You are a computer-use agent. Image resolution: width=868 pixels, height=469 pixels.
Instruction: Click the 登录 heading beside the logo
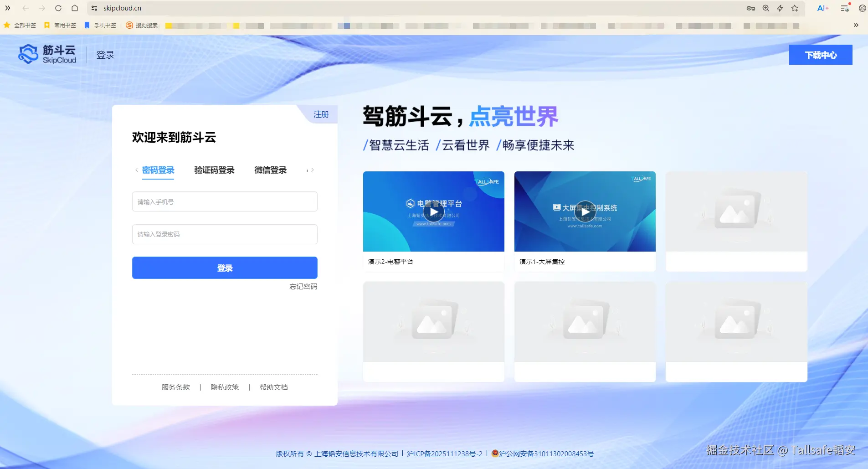(x=105, y=55)
